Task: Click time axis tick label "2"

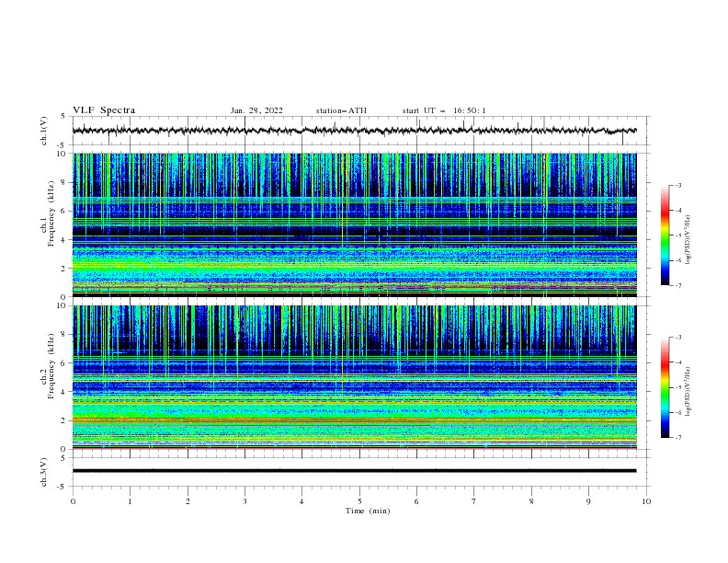Action: 188,501
